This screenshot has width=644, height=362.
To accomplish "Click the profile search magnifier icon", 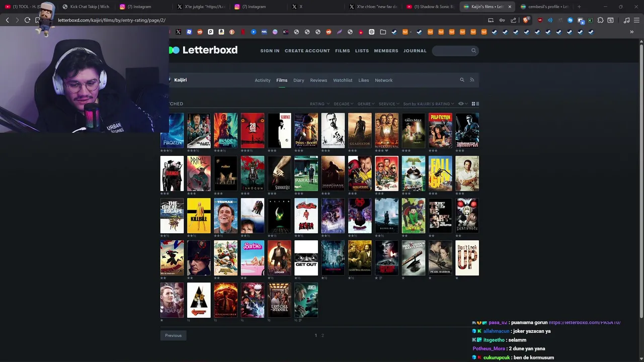I will tap(462, 80).
